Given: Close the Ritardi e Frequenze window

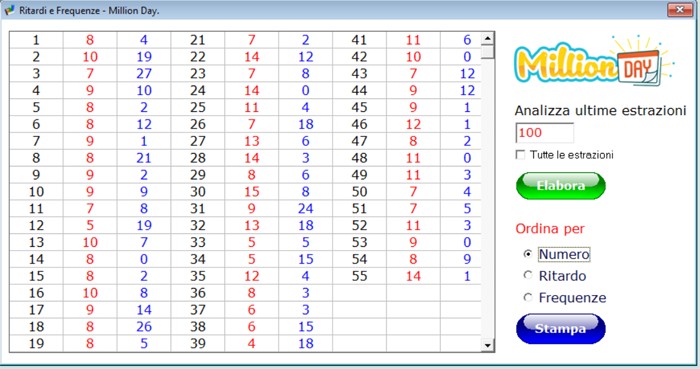Looking at the screenshot, I should pos(679,10).
